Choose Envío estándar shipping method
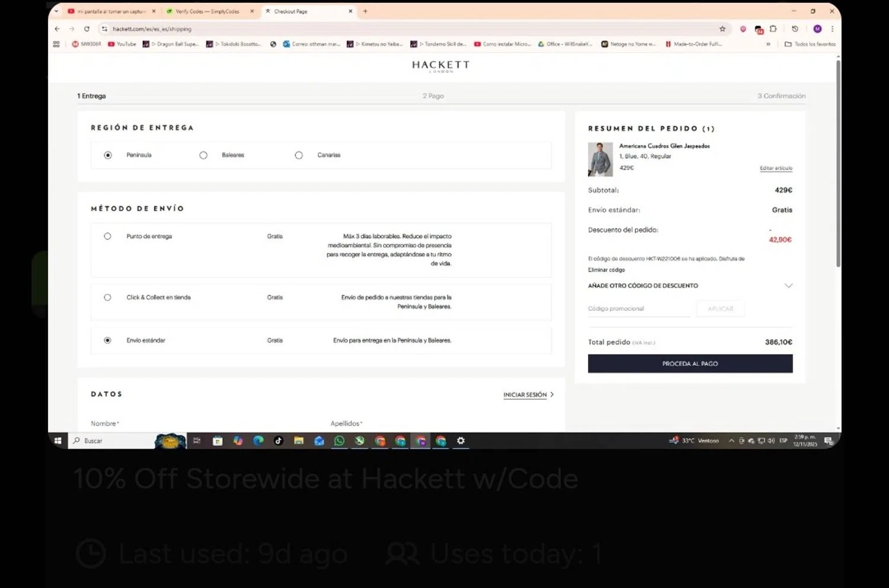This screenshot has width=889, height=588. pos(107,340)
